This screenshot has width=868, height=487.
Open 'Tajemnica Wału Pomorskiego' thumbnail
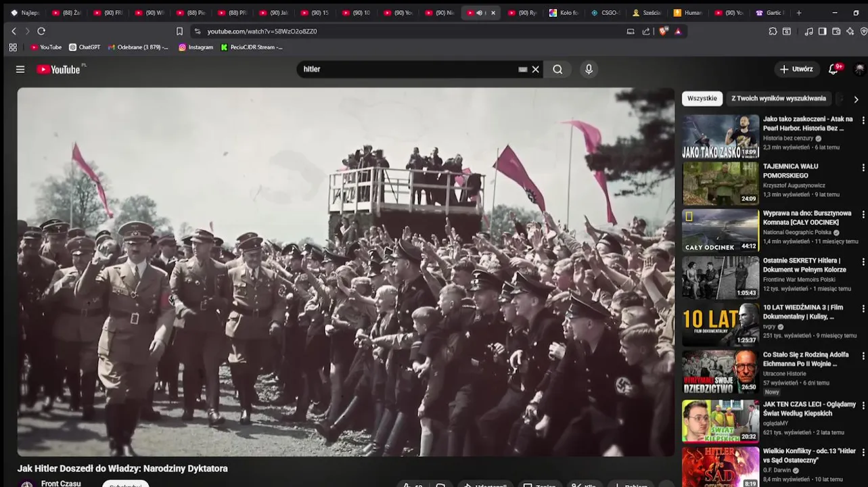coord(721,183)
